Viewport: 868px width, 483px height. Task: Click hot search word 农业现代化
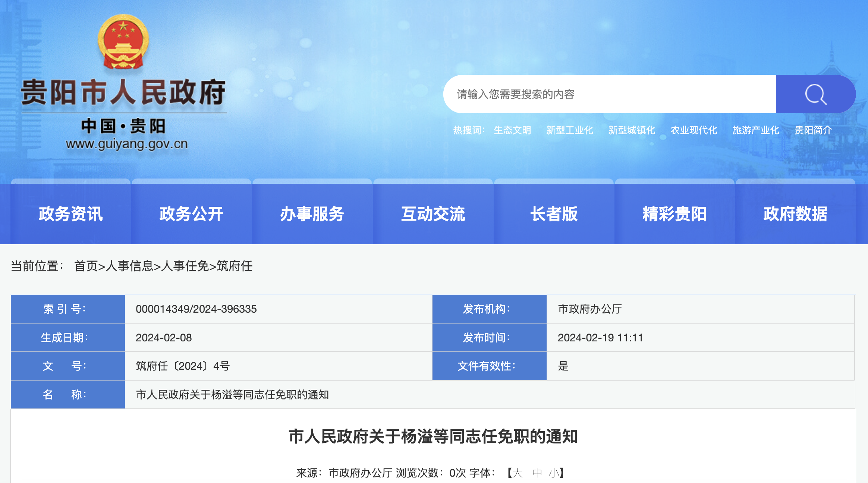pyautogui.click(x=694, y=130)
